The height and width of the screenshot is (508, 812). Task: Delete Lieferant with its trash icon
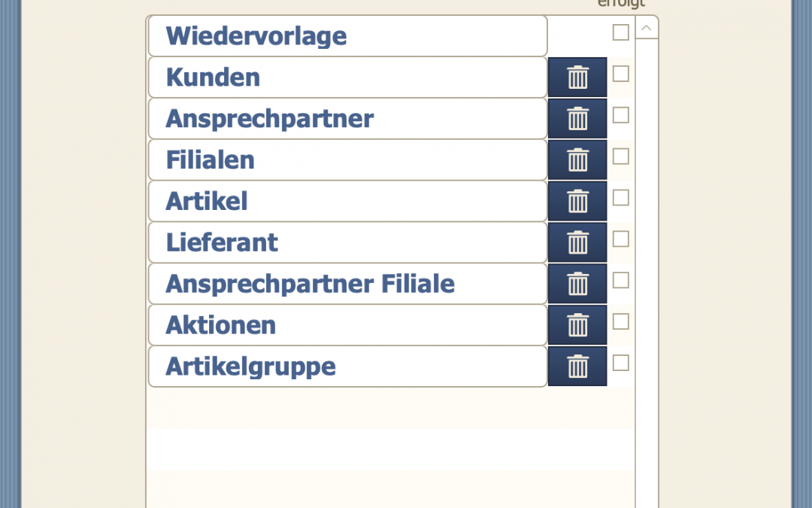[577, 242]
